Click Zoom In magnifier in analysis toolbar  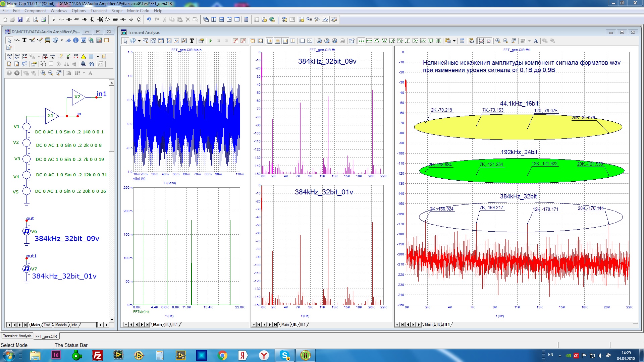click(498, 41)
